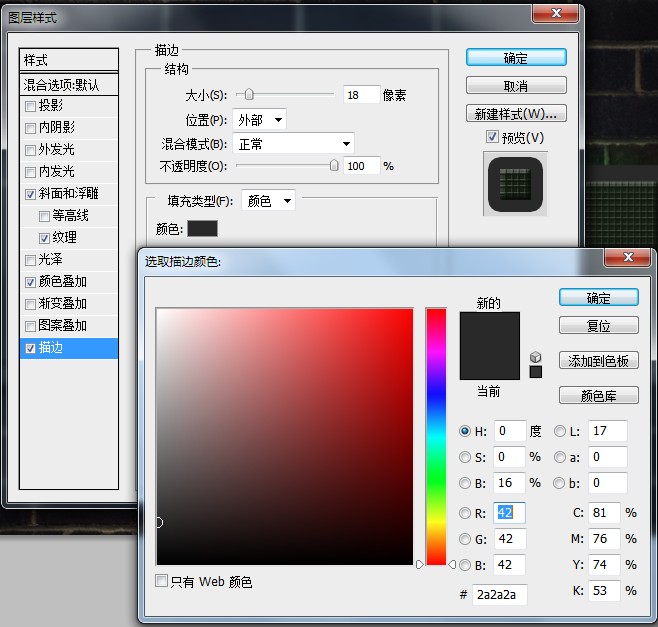
Task: Enable the 投影 drop shadow checkbox
Action: (30, 106)
